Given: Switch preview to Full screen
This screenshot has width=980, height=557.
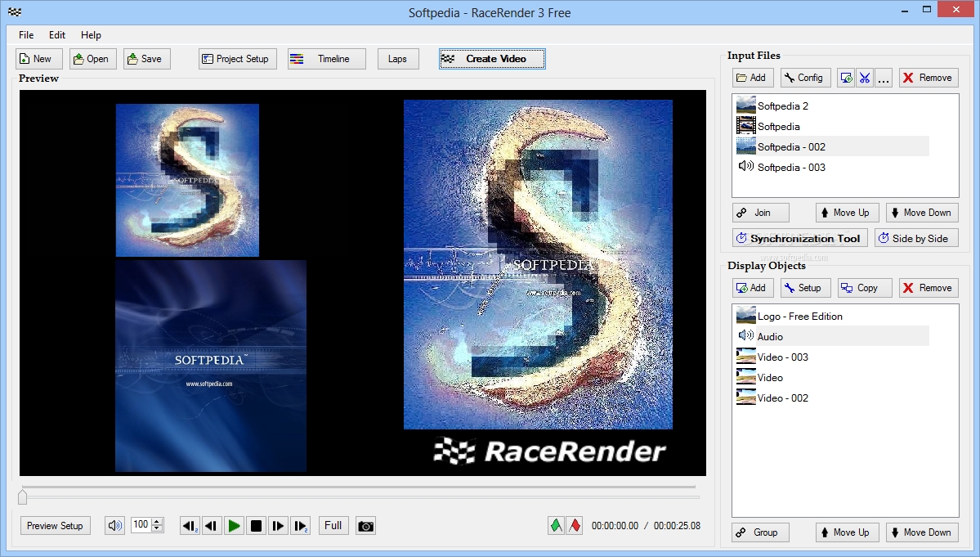Looking at the screenshot, I should tap(333, 526).
